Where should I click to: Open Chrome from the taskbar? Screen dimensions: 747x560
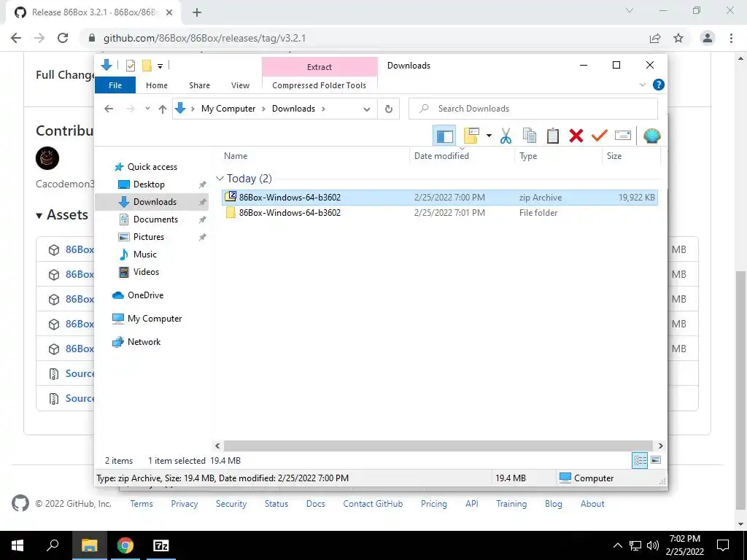[x=125, y=545]
